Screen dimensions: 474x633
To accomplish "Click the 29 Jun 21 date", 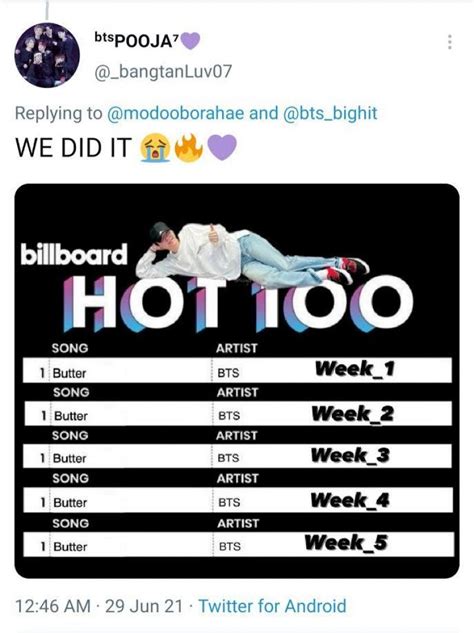I will pyautogui.click(x=144, y=606).
